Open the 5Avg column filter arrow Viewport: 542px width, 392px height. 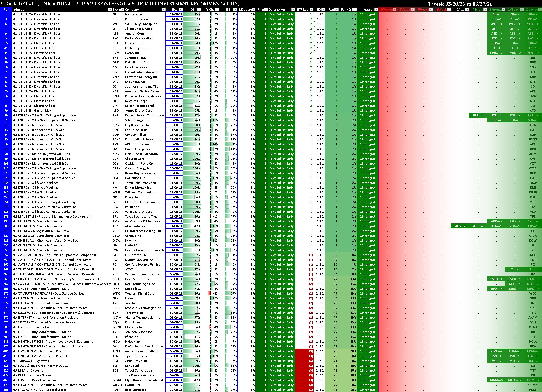pos(467,10)
